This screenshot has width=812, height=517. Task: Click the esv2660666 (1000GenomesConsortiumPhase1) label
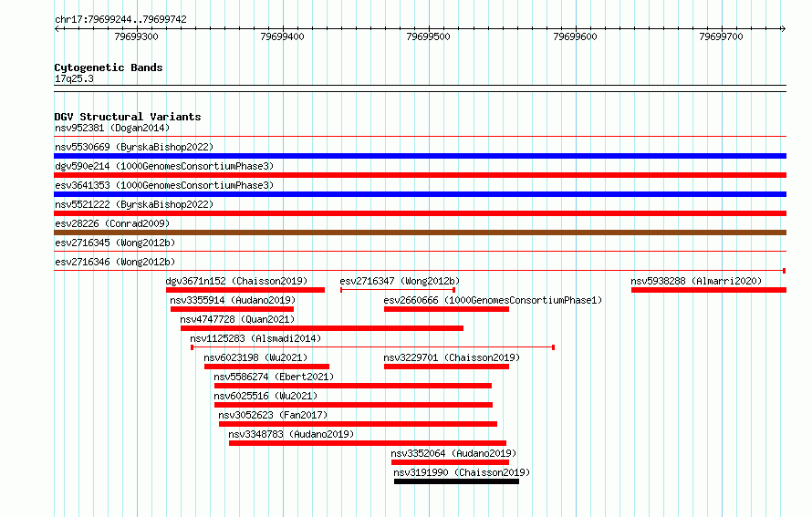tap(493, 300)
